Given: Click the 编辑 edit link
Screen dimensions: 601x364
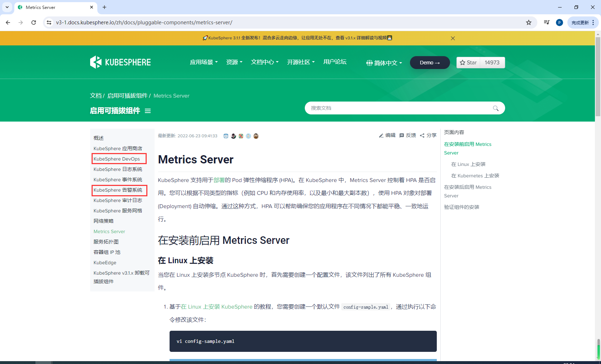Looking at the screenshot, I should (x=387, y=135).
